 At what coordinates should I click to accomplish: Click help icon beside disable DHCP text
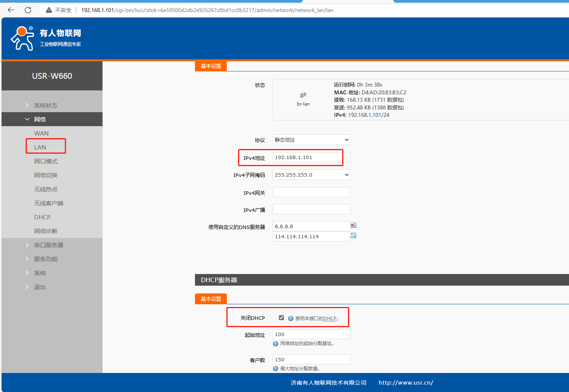291,319
